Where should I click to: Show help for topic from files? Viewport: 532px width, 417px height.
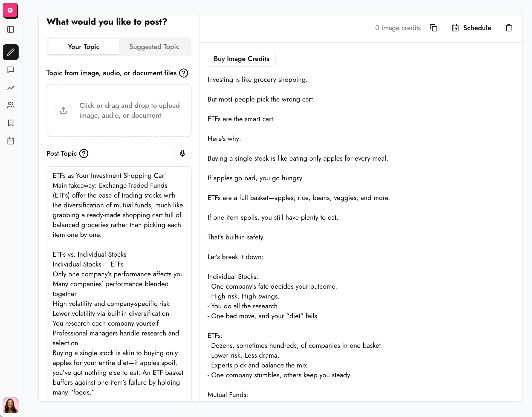[x=184, y=73]
